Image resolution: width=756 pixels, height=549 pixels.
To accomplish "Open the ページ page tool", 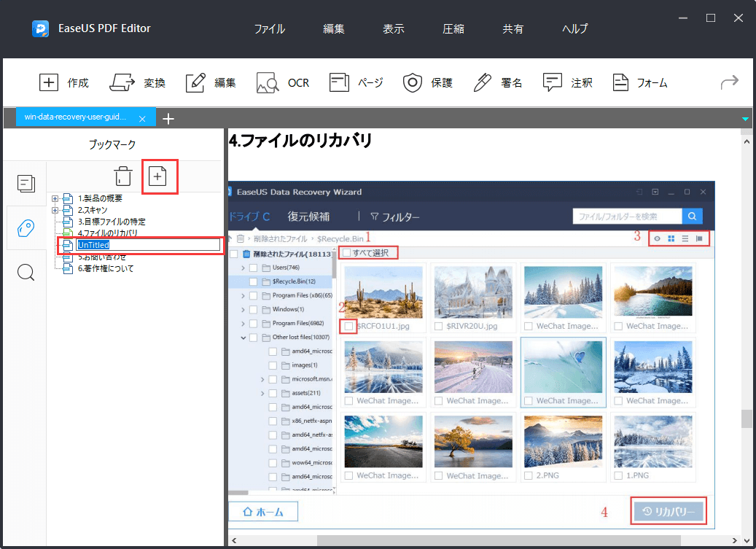I will click(356, 82).
